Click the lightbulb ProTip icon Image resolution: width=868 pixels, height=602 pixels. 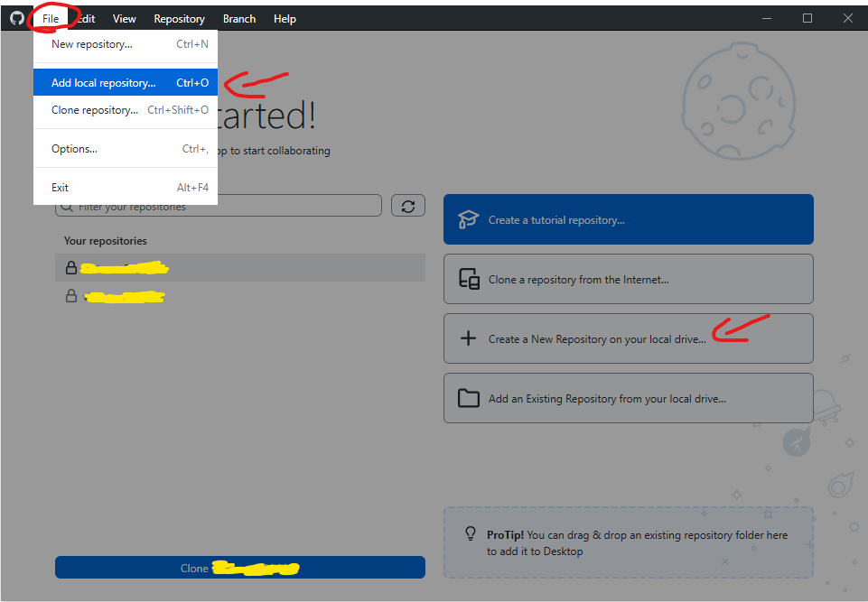pos(470,533)
